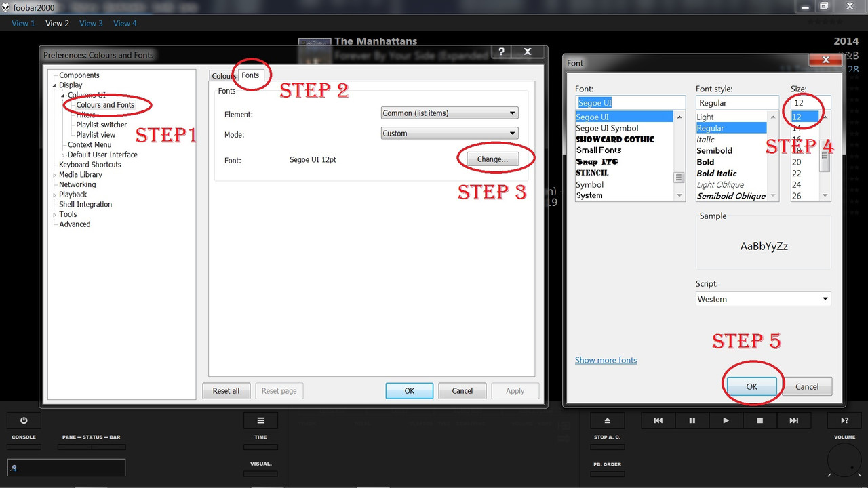Viewport: 868px width, 488px height.
Task: Click the random playback button above VOLUME
Action: (x=845, y=420)
